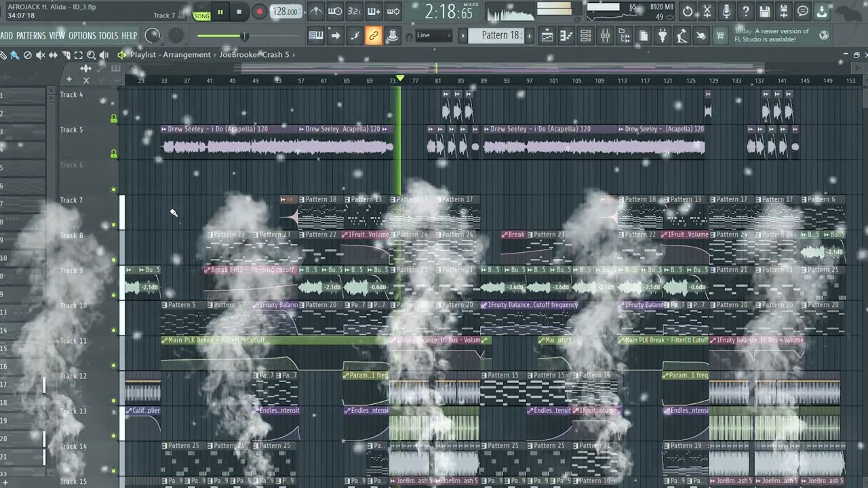Screen dimensions: 868x488
Task: Click the microphone one-click recording icon
Action: coord(726,12)
